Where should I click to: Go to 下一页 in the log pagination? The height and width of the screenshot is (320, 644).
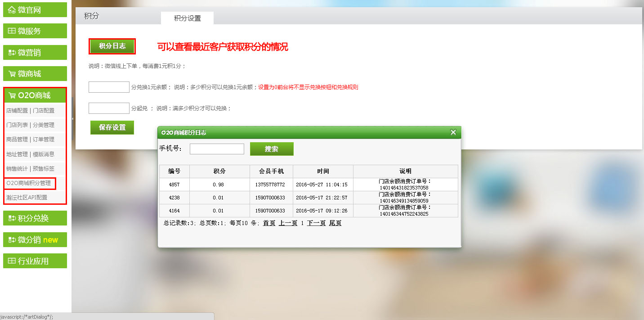click(x=316, y=223)
